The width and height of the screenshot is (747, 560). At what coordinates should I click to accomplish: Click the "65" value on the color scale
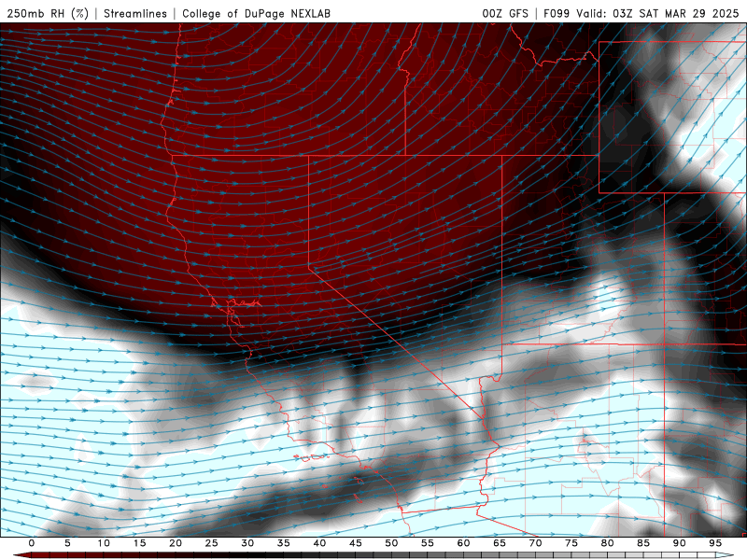coord(500,543)
